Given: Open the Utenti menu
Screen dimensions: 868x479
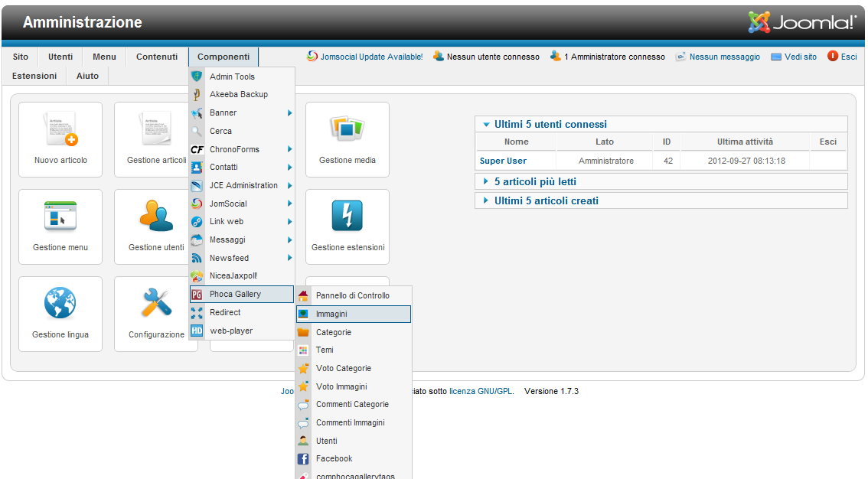Looking at the screenshot, I should pos(60,57).
